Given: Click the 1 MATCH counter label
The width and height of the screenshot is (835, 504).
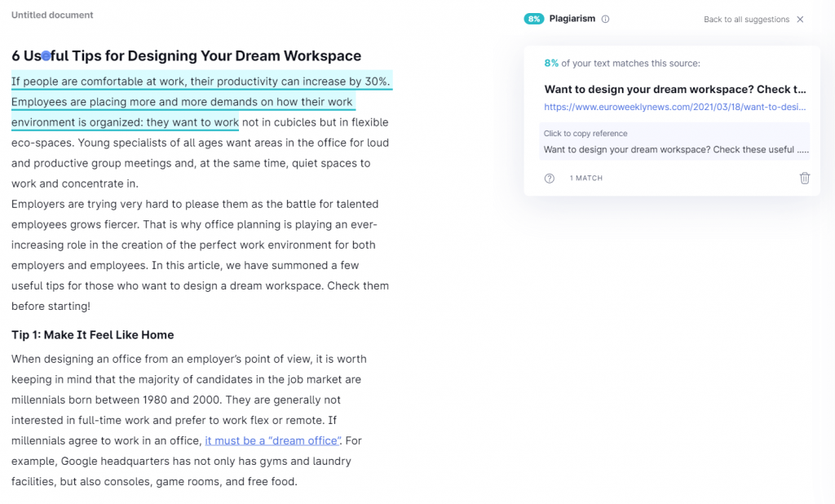Looking at the screenshot, I should point(586,177).
